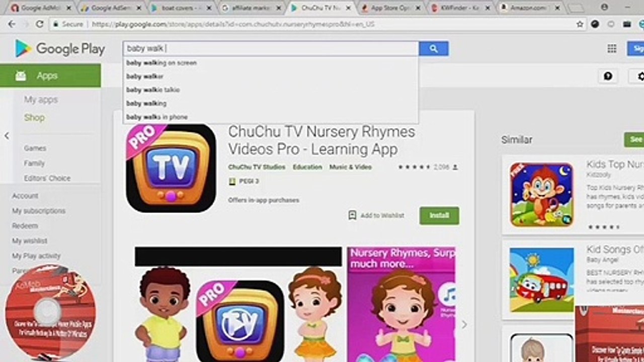Click the Google Play search box
The width and height of the screenshot is (644, 362).
[x=271, y=49]
